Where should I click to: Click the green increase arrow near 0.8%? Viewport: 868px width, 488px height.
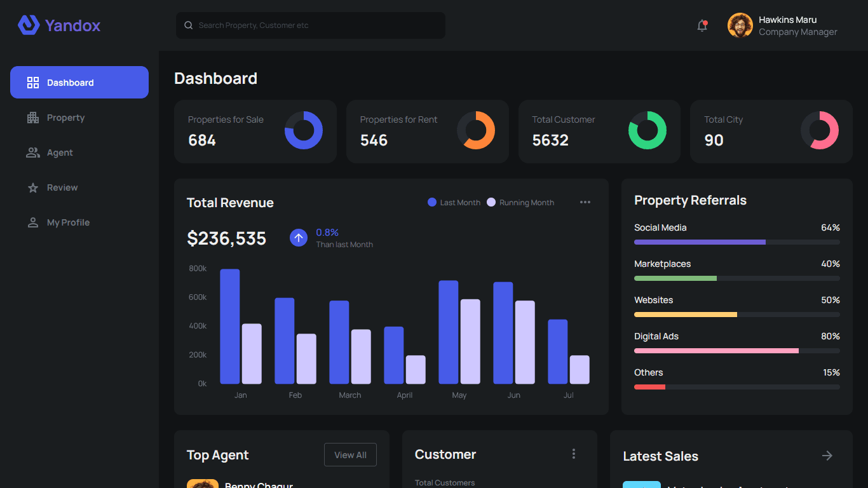[298, 237]
